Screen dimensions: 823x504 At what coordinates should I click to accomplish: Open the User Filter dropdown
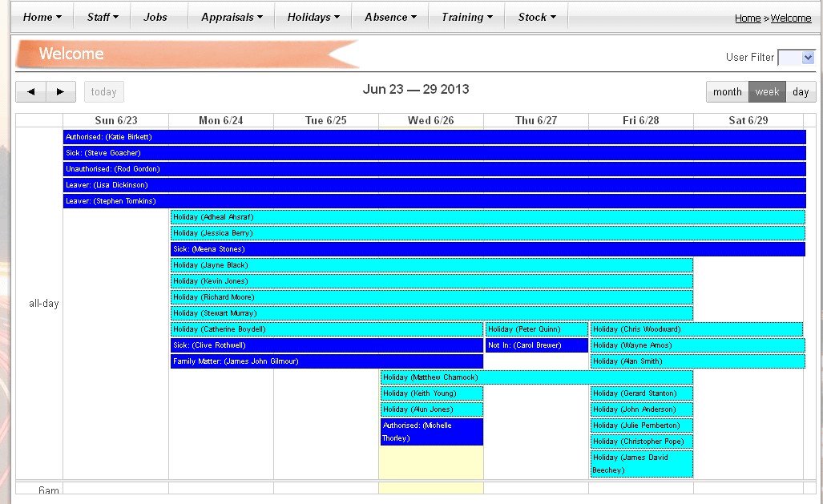point(797,58)
